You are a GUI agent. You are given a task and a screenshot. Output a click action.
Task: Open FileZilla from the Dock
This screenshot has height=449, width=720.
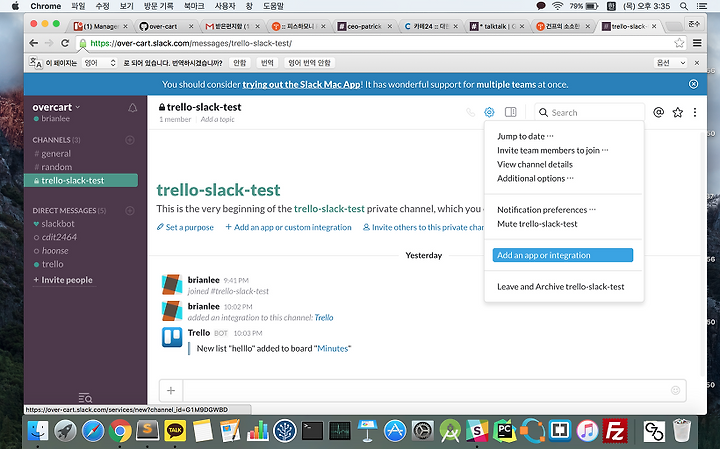tap(615, 431)
